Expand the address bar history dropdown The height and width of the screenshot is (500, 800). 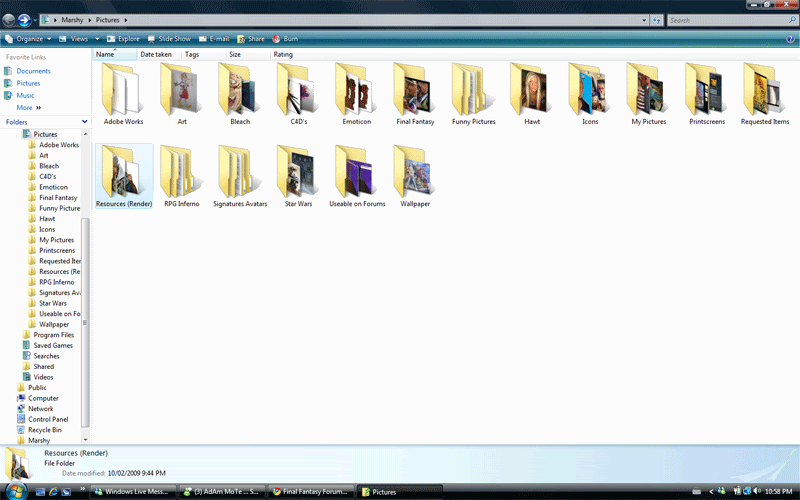(644, 20)
